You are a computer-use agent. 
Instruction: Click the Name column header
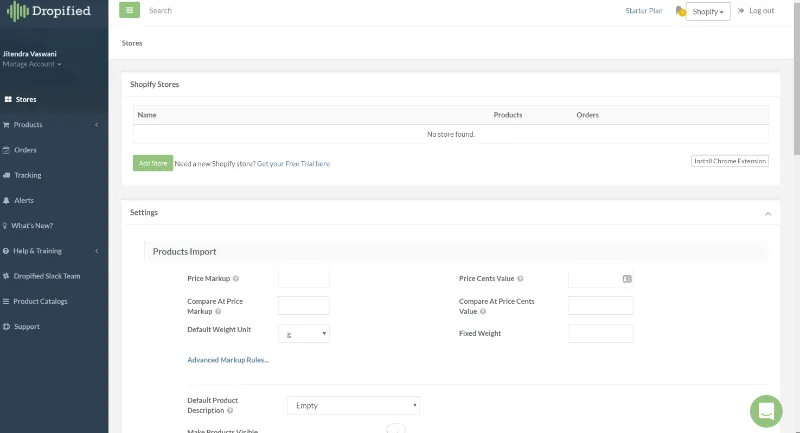pyautogui.click(x=147, y=115)
